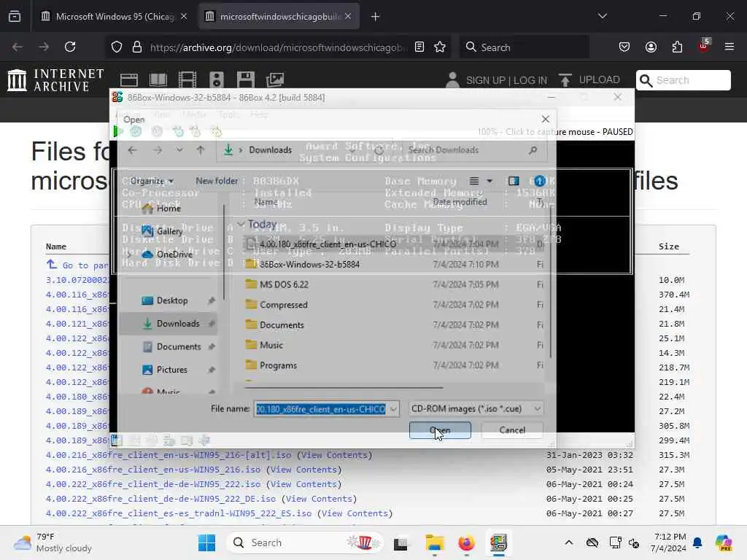Screen dimensions: 747x560
Task: Go up one folder level in dialog
Action: (x=201, y=150)
